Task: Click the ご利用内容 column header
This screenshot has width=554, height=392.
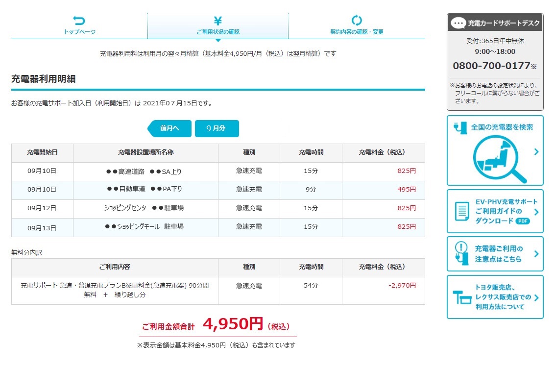Action: click(x=115, y=267)
